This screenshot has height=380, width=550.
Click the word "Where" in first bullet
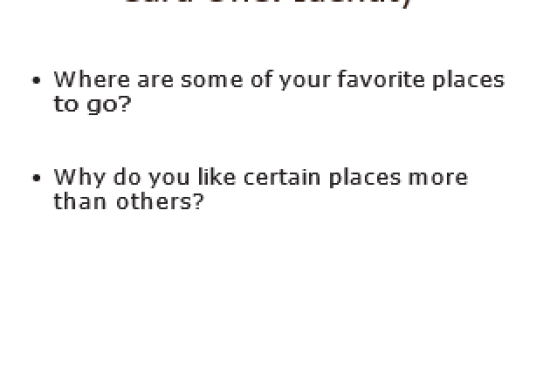coord(92,80)
